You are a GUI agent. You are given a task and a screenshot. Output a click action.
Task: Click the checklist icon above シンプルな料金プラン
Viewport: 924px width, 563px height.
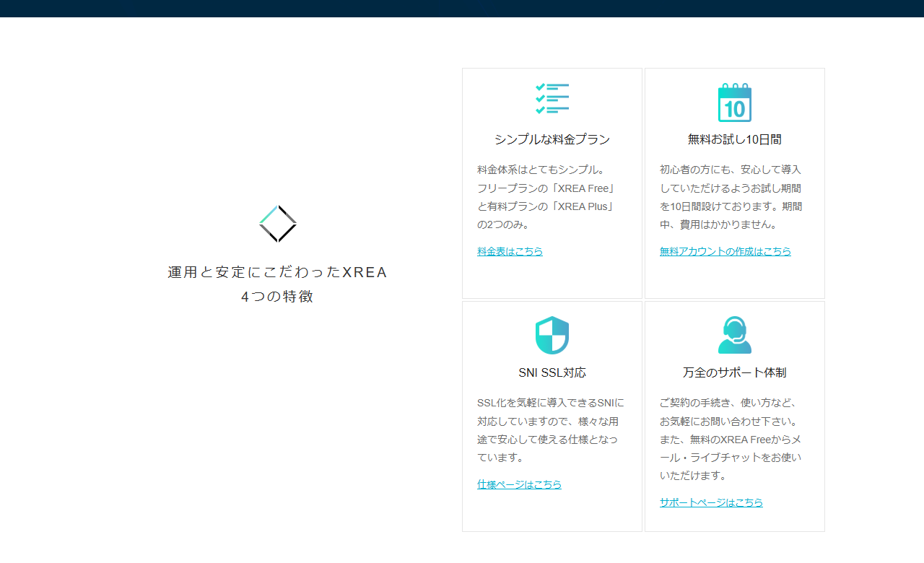[552, 98]
